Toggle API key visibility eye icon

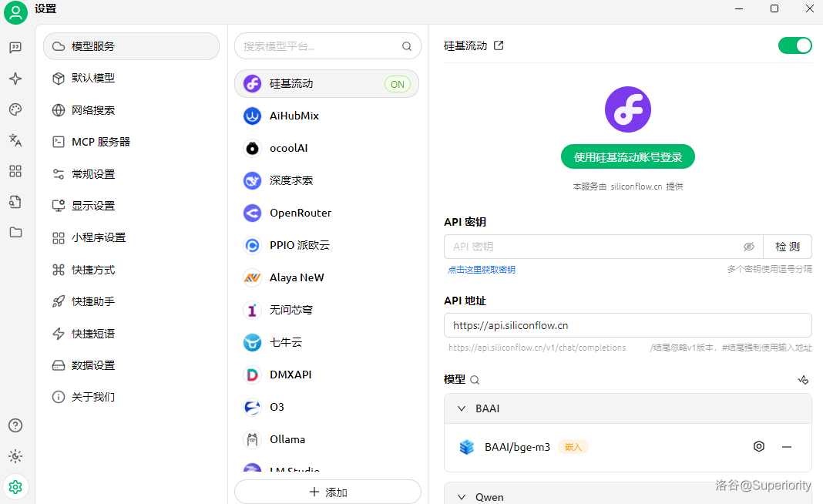tap(748, 247)
